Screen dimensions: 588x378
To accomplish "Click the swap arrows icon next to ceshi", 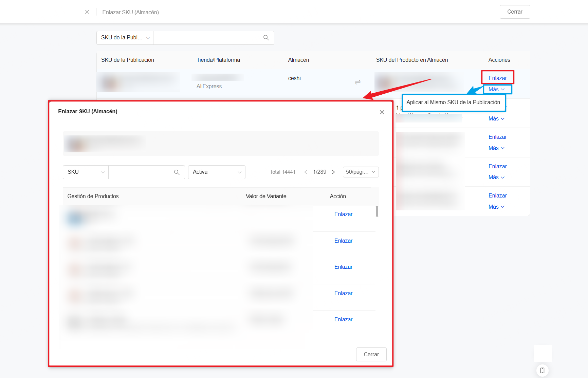I will pos(357,82).
